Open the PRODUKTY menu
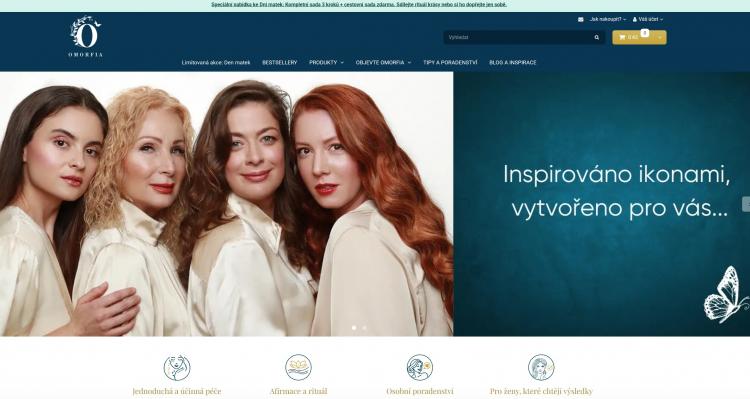Image resolution: width=750 pixels, height=399 pixels. (326, 63)
